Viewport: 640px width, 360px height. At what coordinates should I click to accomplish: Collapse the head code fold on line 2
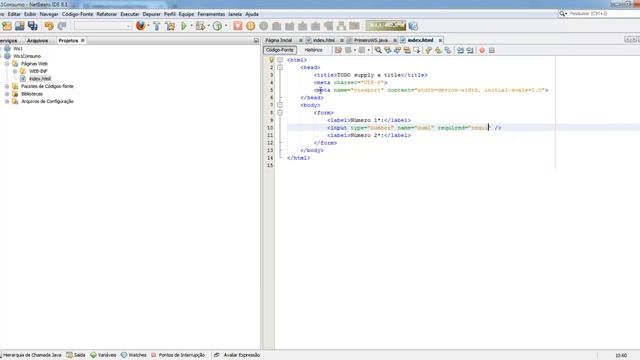[280, 67]
